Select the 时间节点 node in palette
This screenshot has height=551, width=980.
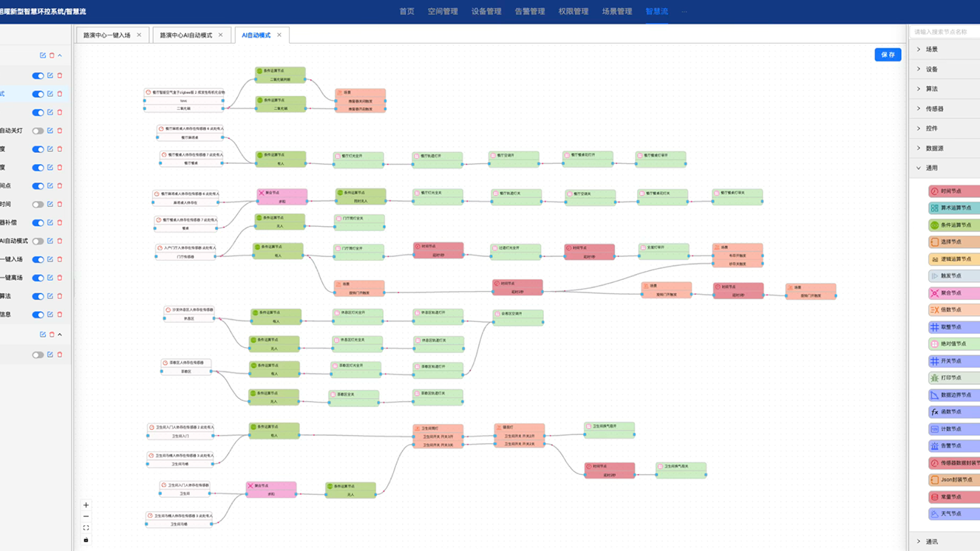[954, 191]
